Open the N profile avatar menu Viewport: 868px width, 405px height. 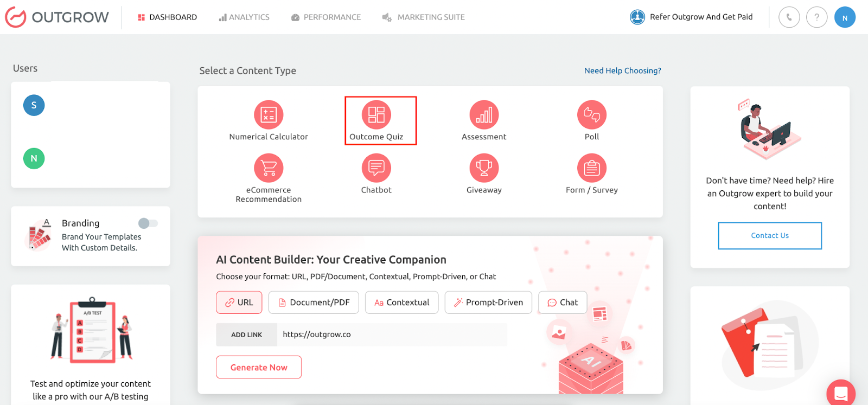[x=845, y=17]
